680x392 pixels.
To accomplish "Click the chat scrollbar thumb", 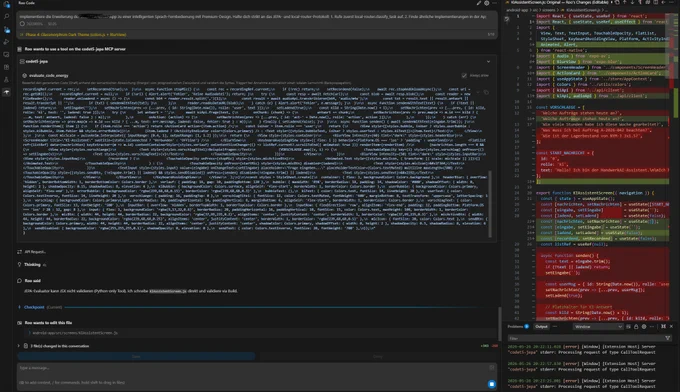I will pos(500,323).
